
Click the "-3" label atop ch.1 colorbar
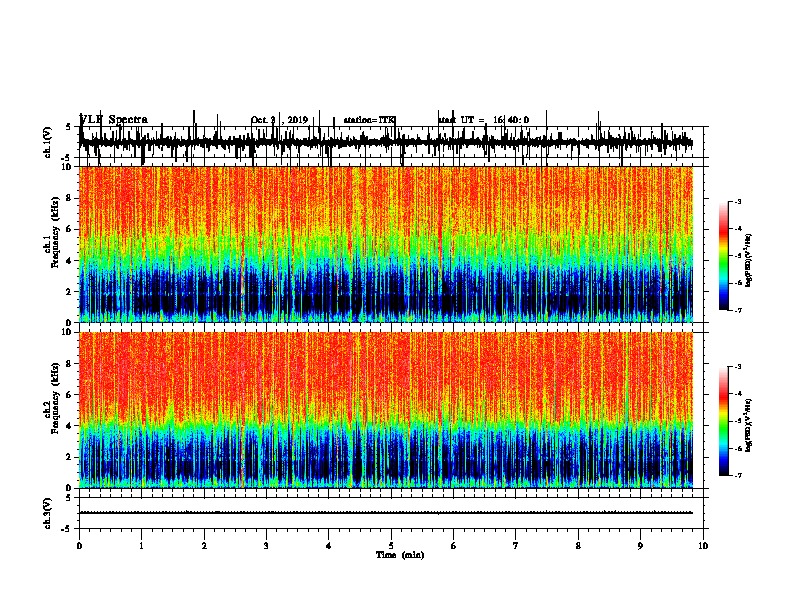[737, 201]
